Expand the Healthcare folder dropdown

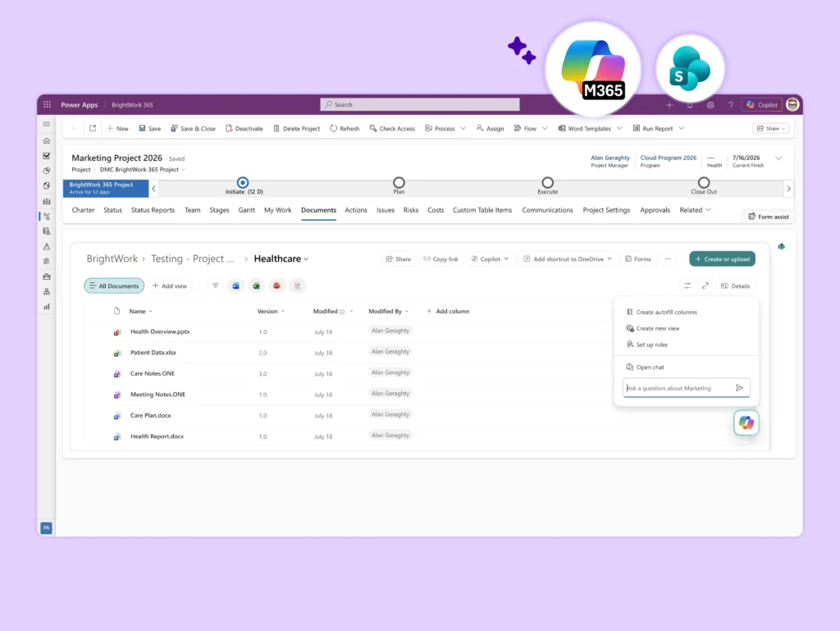[x=307, y=259]
